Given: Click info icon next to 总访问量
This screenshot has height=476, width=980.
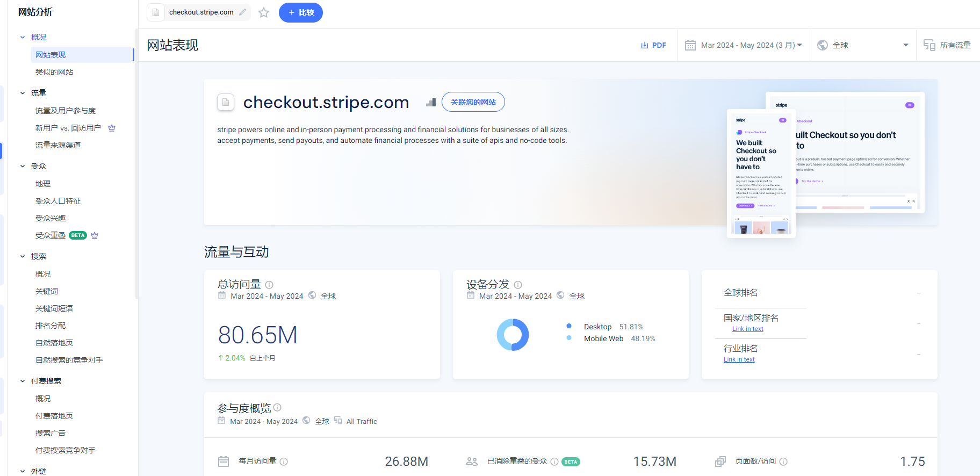Looking at the screenshot, I should 269,285.
